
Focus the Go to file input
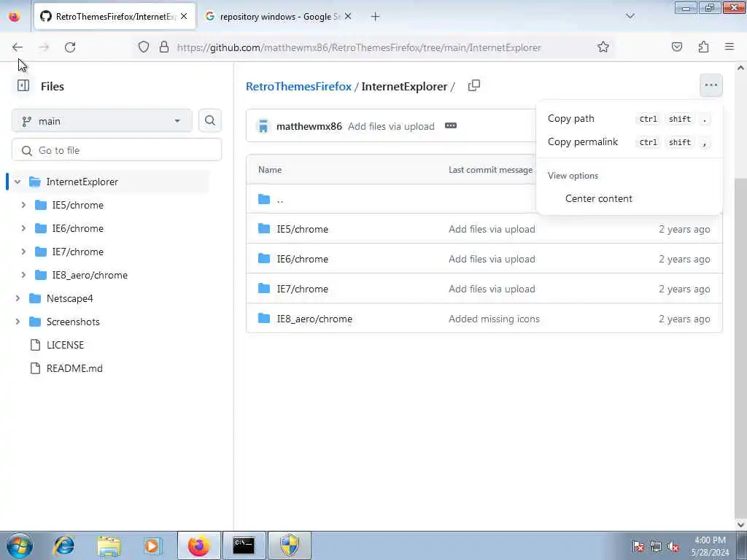pos(117,150)
